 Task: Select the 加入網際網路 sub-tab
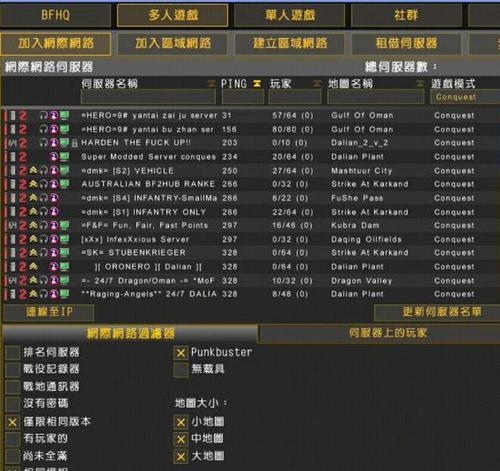[x=56, y=44]
